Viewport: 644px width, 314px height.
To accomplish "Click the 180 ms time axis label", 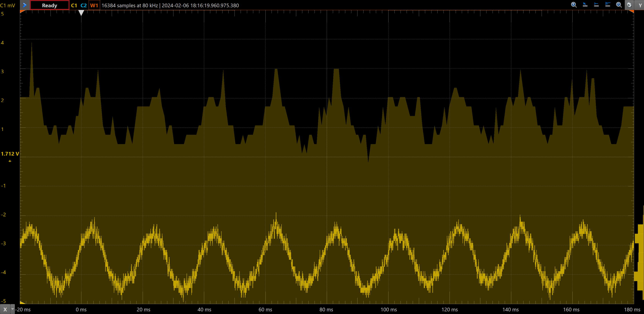I will (632, 309).
